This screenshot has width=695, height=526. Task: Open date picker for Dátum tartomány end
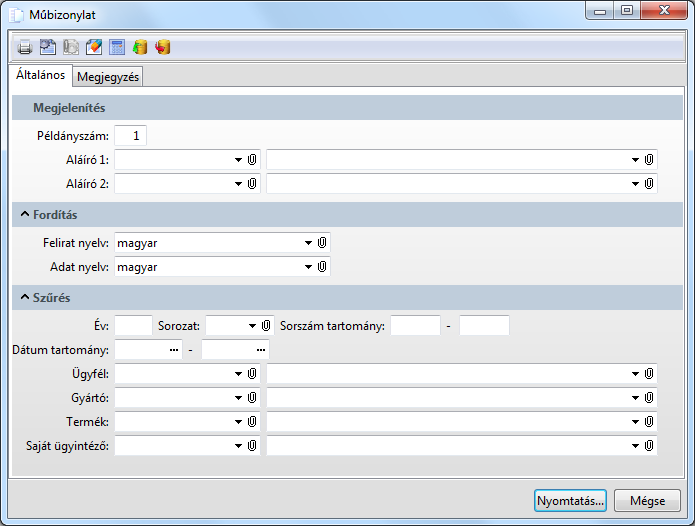click(x=261, y=350)
